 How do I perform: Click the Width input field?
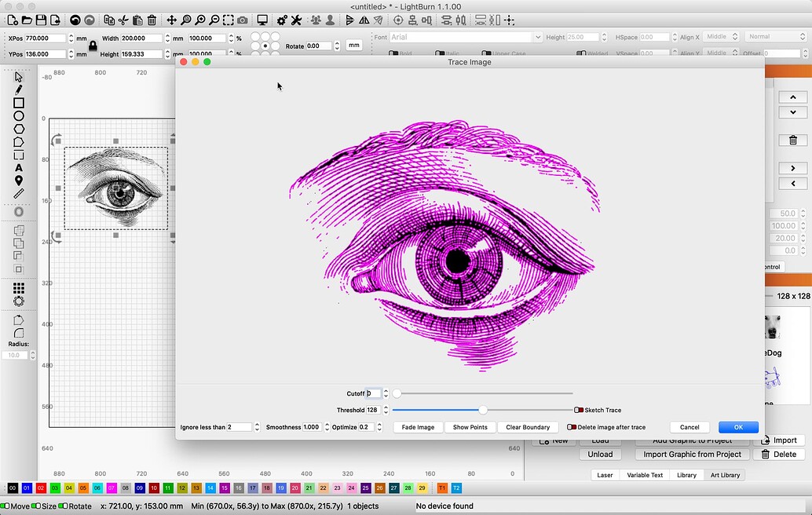[x=141, y=38]
